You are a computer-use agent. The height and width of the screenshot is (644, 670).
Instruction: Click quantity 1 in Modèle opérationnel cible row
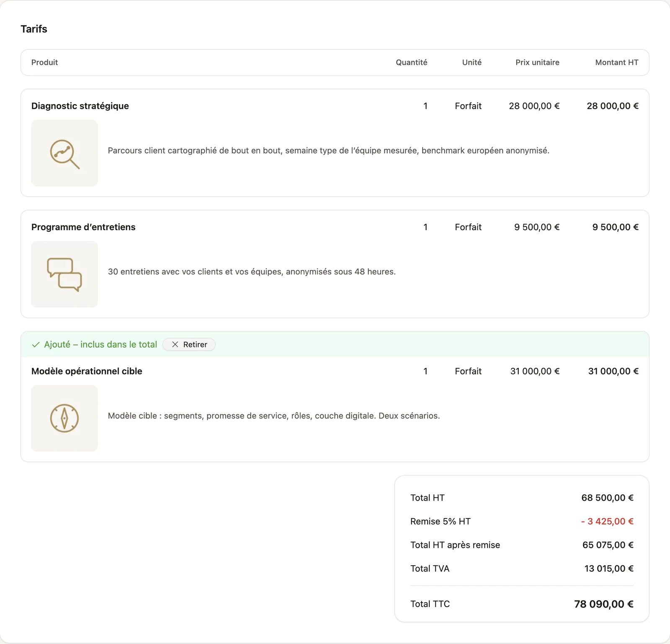425,371
